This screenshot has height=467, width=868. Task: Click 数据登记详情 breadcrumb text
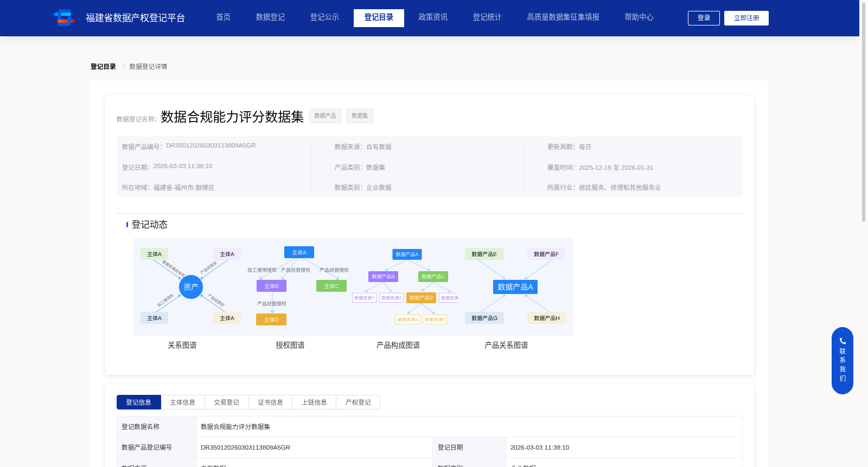148,67
